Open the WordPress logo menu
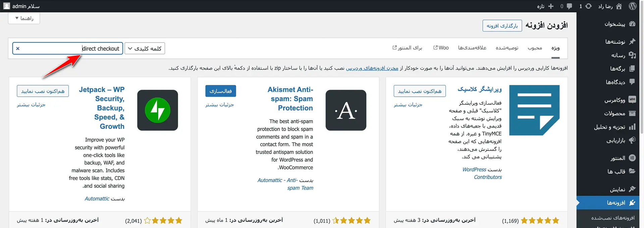The image size is (644, 228). 633,6
